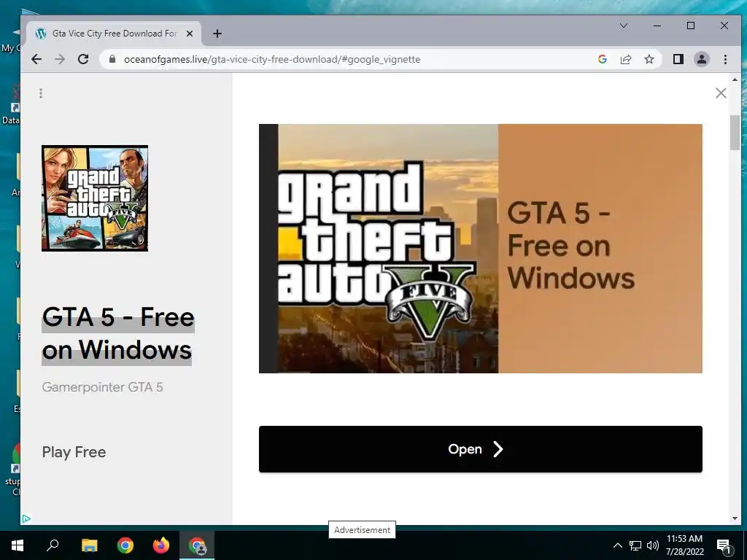Close the Gta Vice City tab
747x560 pixels.
click(190, 34)
